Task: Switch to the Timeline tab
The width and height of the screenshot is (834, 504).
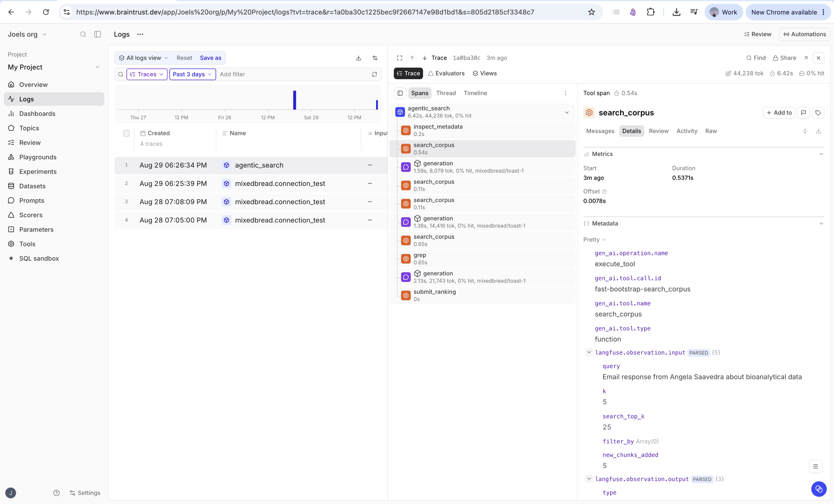Action: 475,93
